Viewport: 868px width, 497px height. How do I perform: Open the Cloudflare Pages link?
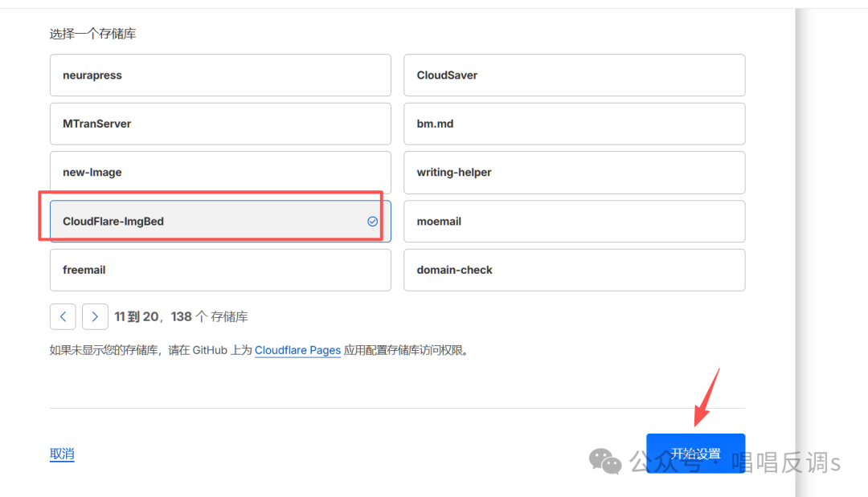[297, 351]
